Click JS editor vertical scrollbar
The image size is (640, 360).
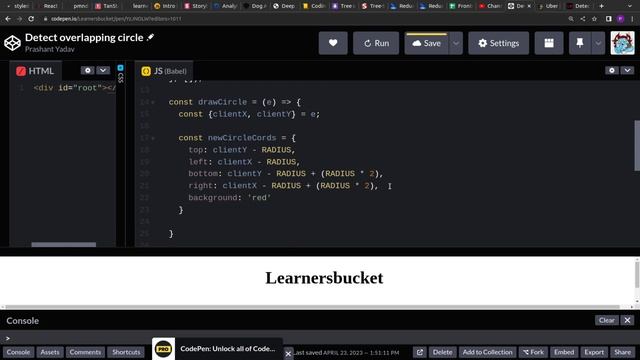[637, 145]
